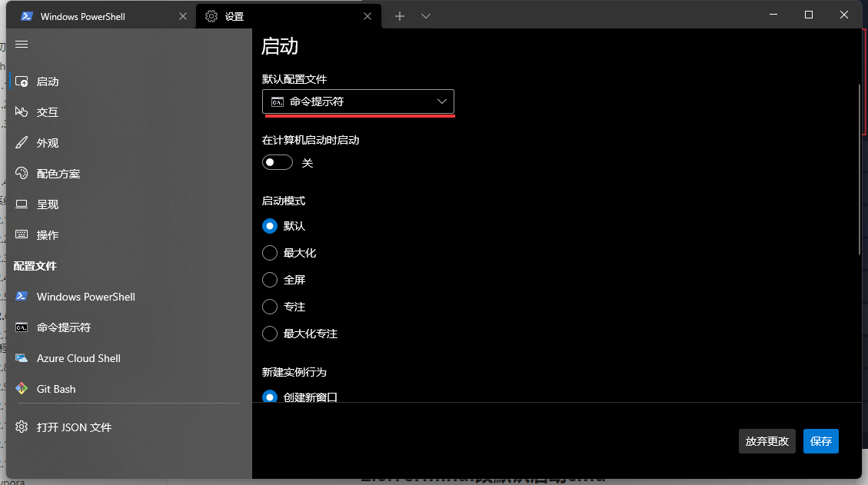
Task: Open the new tab dropdown arrow
Action: click(x=425, y=15)
